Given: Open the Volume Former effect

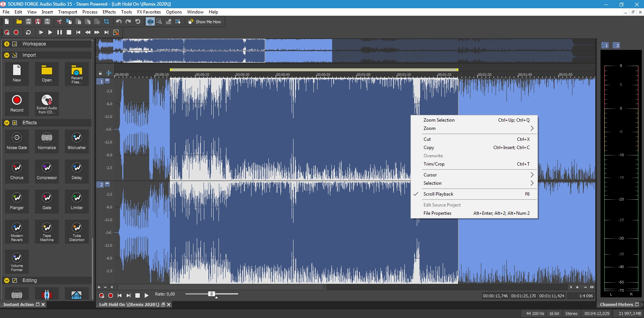Looking at the screenshot, I should [x=17, y=261].
